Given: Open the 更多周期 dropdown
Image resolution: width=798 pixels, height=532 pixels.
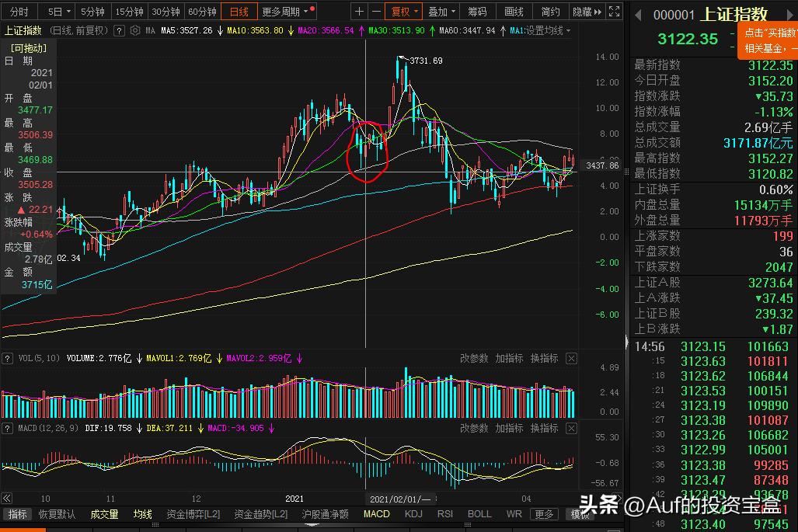Looking at the screenshot, I should pos(287,11).
